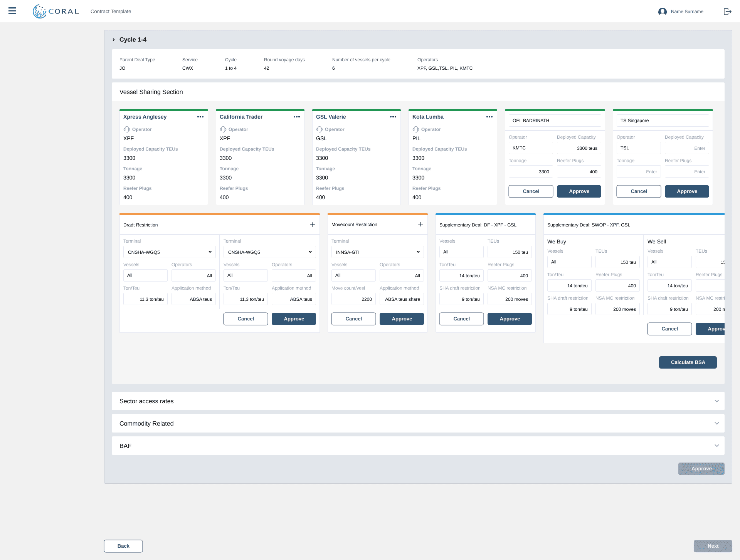Viewport: 740px width, 560px height.
Task: Edit DF deal NSA MC restriction 200 moves
Action: tap(510, 299)
